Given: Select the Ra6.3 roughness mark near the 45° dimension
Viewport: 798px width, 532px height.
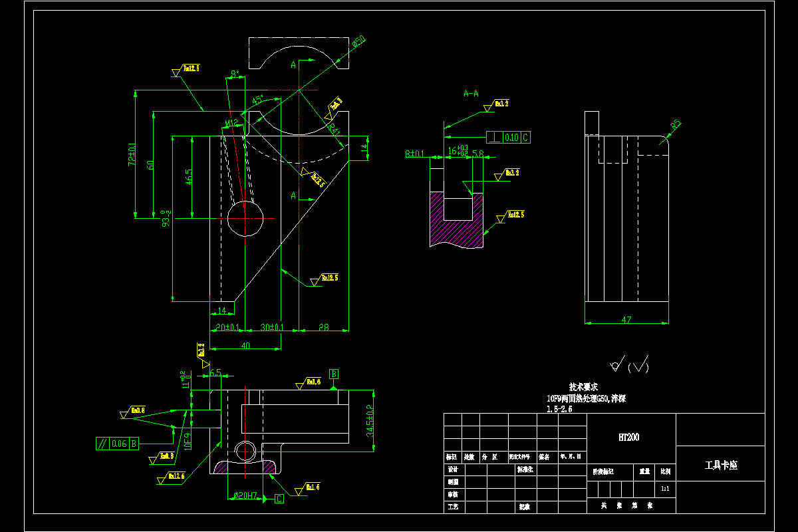Looking at the screenshot, I should coord(334,105).
